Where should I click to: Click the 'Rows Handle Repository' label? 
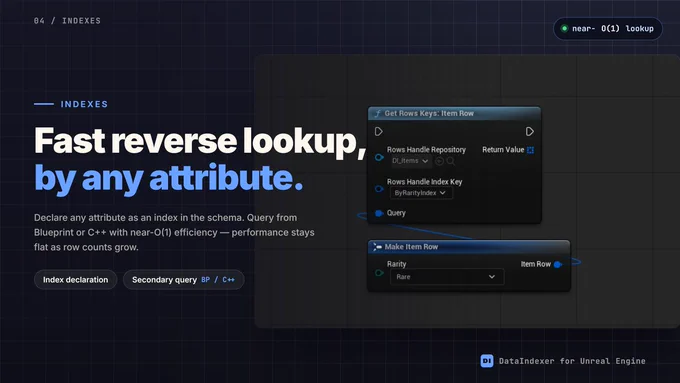pyautogui.click(x=426, y=150)
